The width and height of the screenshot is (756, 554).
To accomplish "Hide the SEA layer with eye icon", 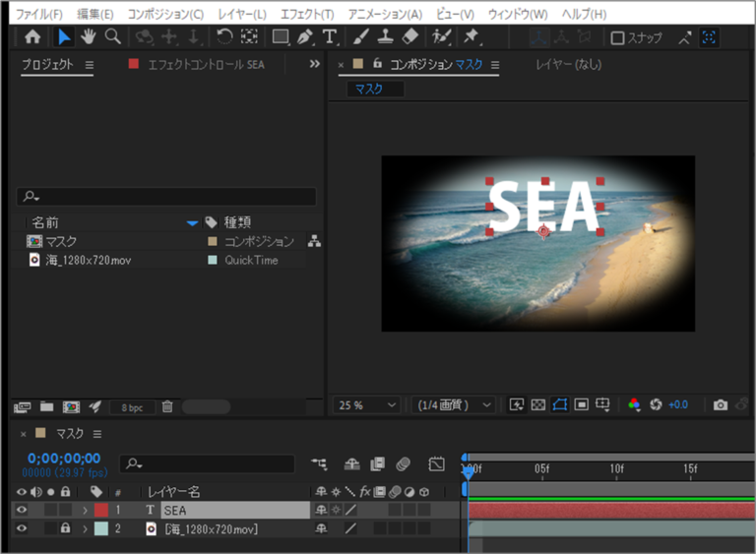I will (22, 510).
